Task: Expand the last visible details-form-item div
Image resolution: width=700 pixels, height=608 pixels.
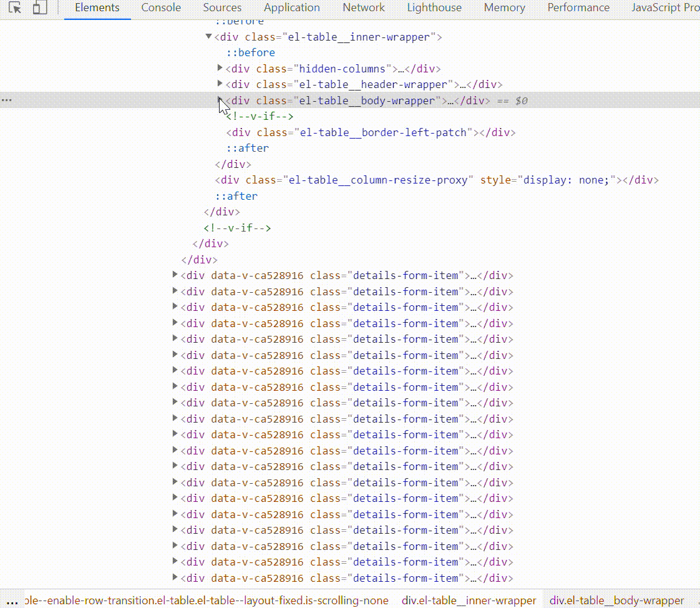Action: pyautogui.click(x=175, y=578)
